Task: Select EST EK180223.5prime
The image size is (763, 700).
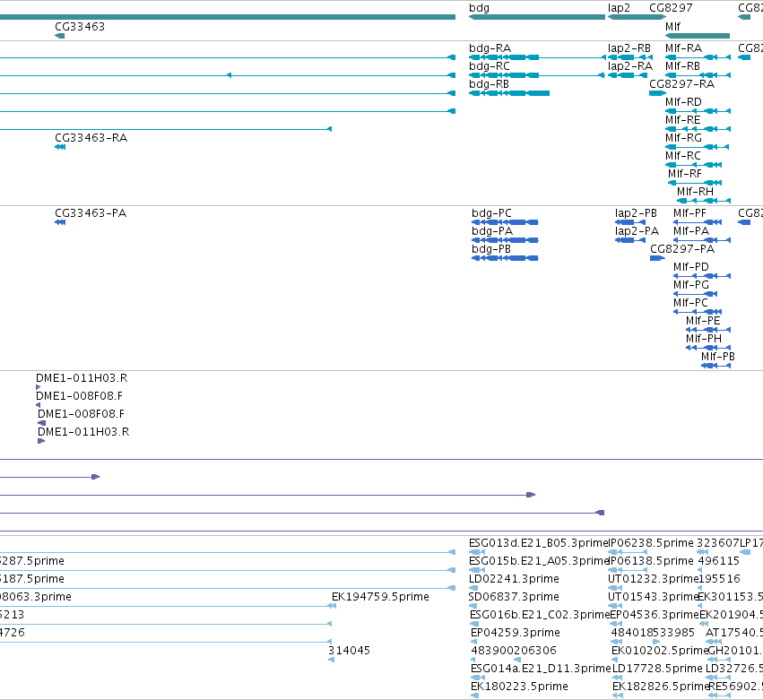Action: click(475, 696)
